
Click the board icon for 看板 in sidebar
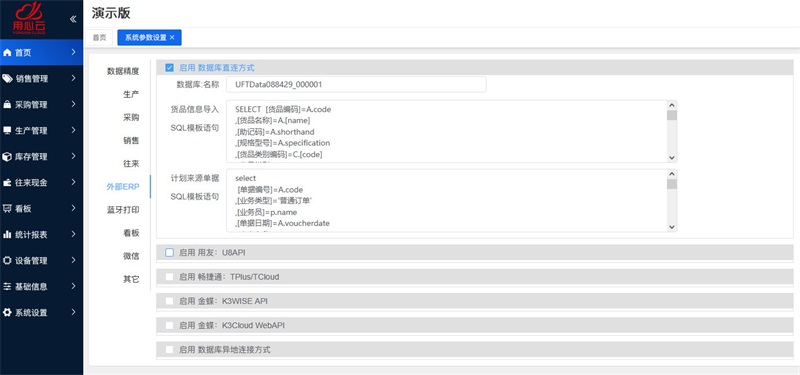pyautogui.click(x=7, y=208)
